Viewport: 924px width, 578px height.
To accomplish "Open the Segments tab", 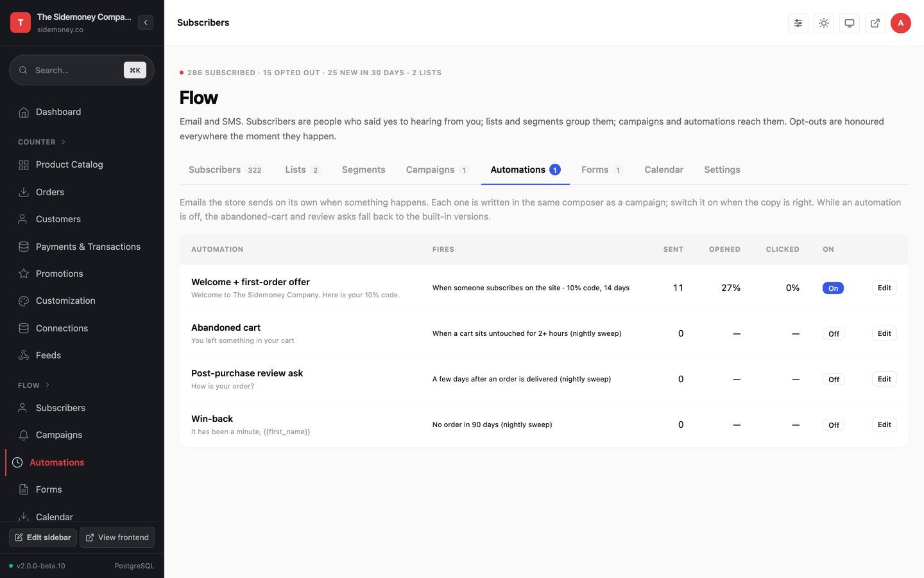I will click(363, 170).
